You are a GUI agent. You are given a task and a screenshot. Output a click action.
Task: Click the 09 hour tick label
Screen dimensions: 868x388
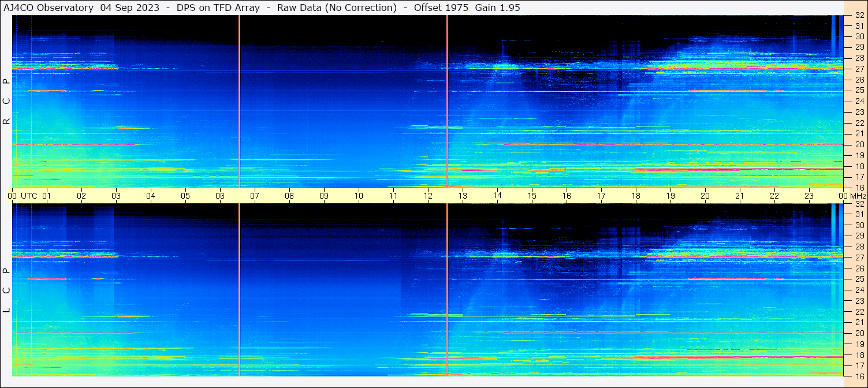coord(324,196)
